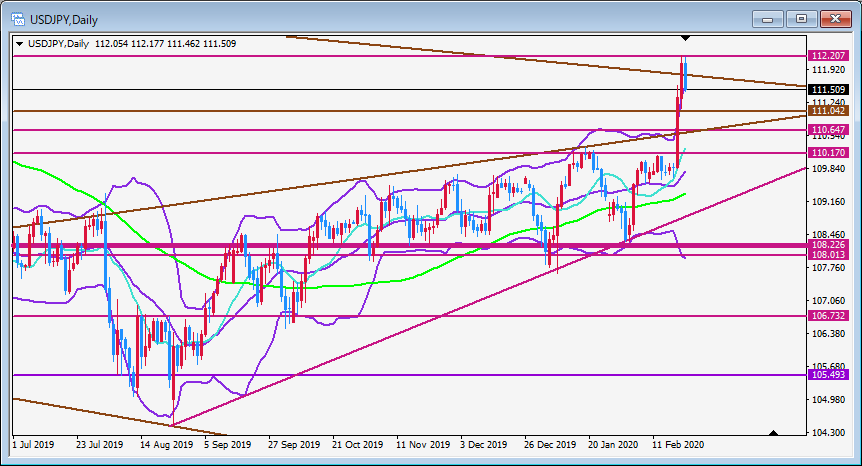Screen dimensions: 862x466
Task: Click the 11 Nov 2019 date label
Action: [423, 445]
